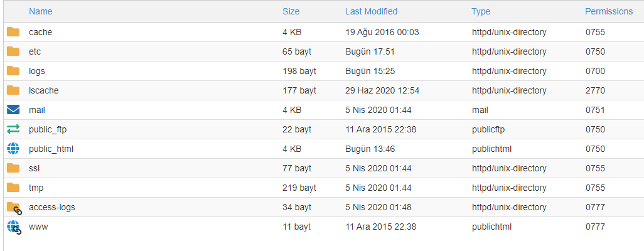Click the 0777 permissions of www
This screenshot has height=251, width=644.
595,227
